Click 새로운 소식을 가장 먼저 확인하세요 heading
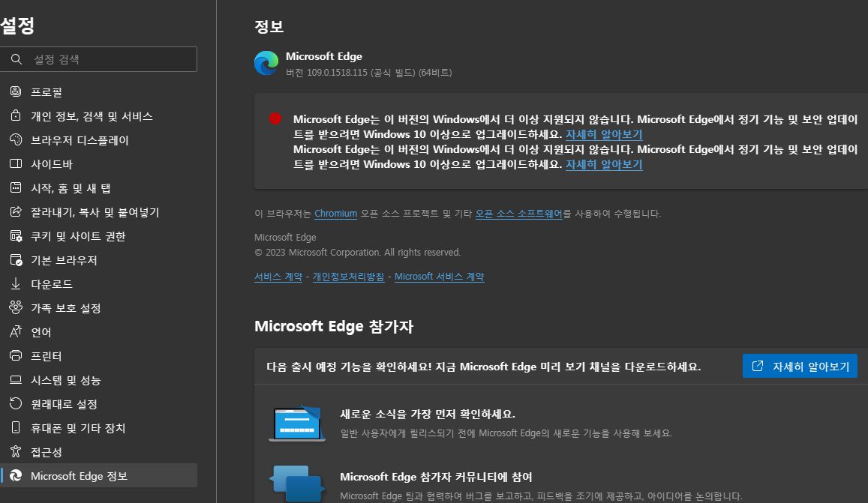 [x=428, y=413]
